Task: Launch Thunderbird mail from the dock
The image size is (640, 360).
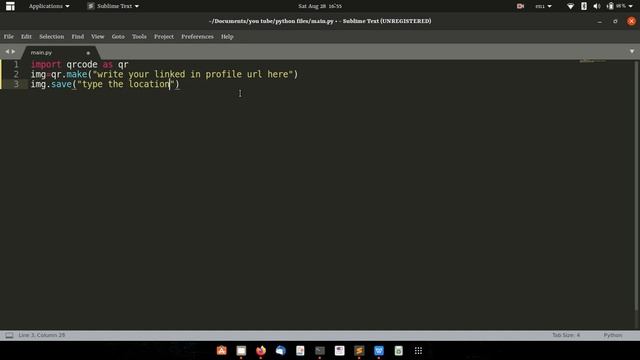Action: 280,351
